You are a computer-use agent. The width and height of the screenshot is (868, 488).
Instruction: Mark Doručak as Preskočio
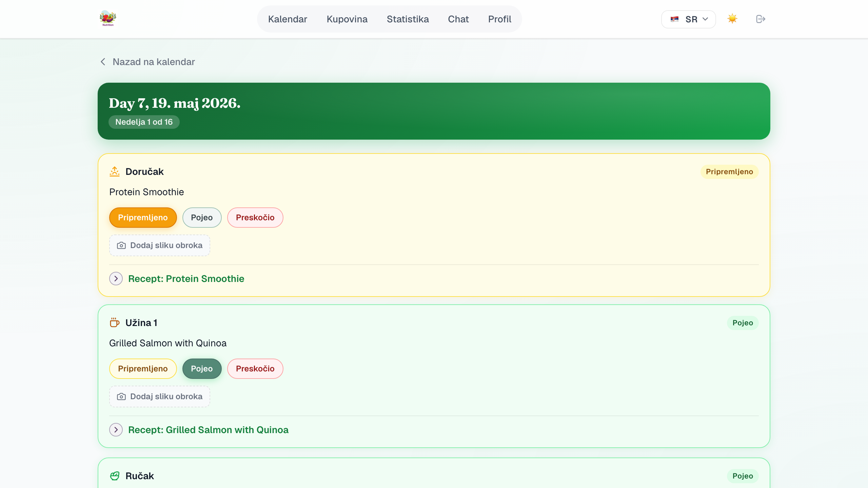(x=255, y=218)
